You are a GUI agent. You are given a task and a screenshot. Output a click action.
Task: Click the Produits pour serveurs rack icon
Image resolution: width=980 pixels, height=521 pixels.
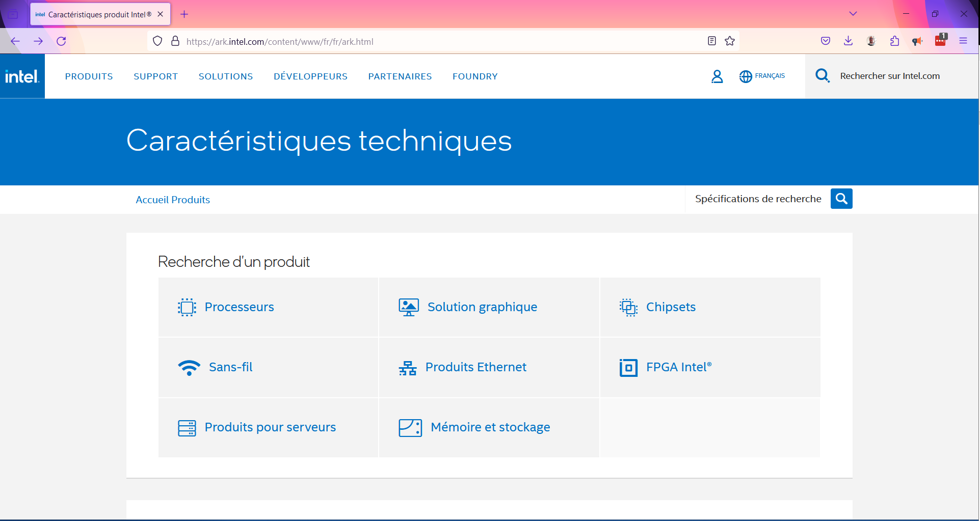click(x=187, y=428)
